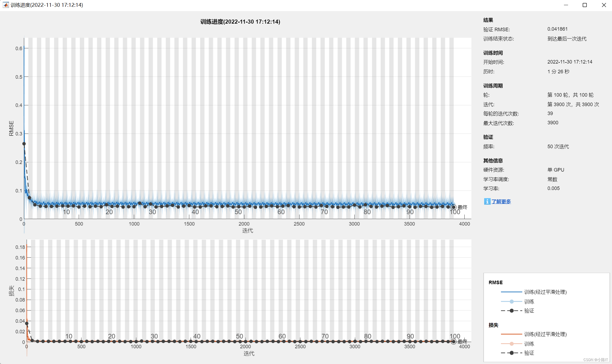Click the 训练周期 section heading
This screenshot has height=364, width=612.
click(493, 86)
